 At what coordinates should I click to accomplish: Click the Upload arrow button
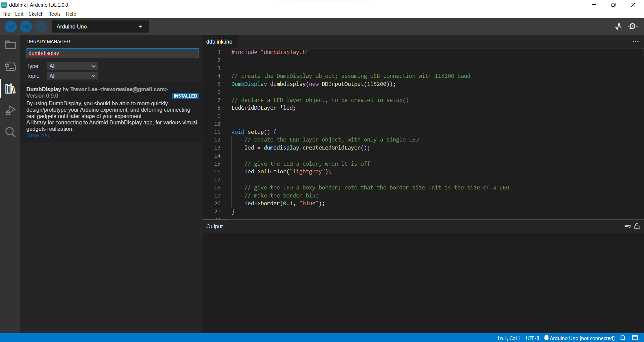[26, 26]
